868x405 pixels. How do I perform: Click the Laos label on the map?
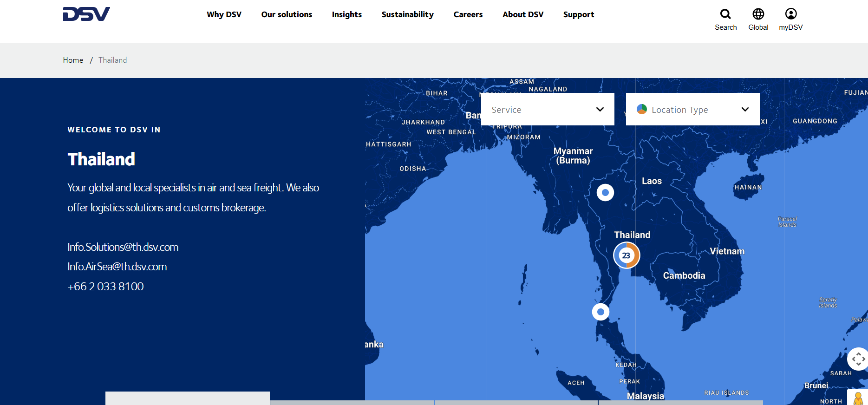tap(652, 181)
